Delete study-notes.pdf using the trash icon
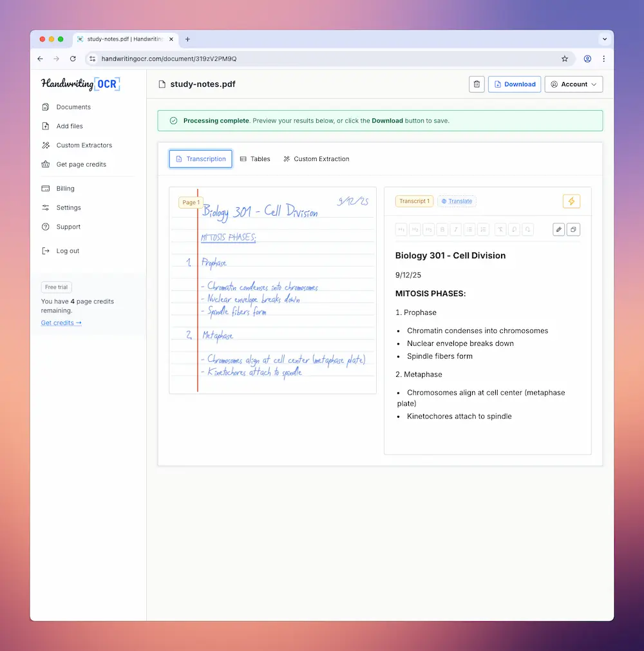 pos(477,84)
